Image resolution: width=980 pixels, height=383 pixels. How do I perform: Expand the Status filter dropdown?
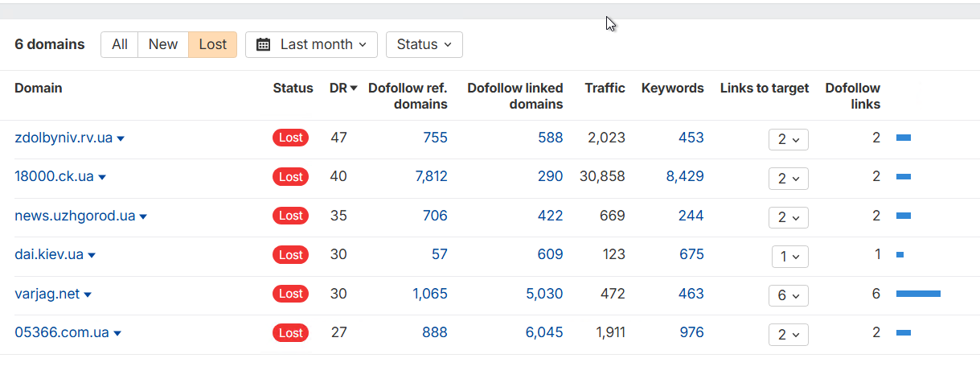pos(424,45)
